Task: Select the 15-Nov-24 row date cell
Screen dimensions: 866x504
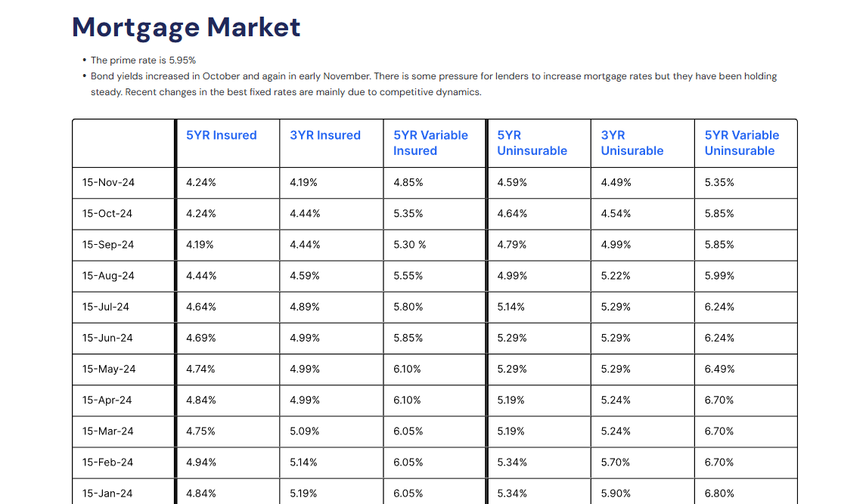Action: click(108, 183)
